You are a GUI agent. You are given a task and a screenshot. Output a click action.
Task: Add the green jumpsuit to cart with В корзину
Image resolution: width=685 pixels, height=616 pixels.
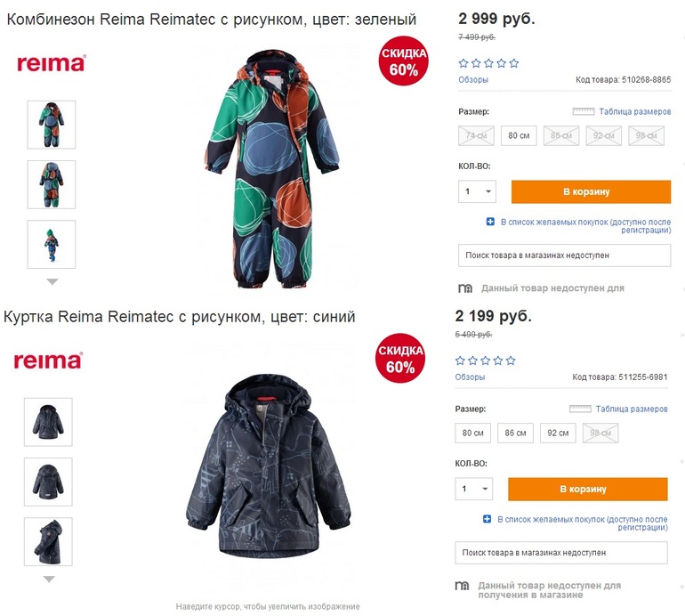tap(591, 191)
